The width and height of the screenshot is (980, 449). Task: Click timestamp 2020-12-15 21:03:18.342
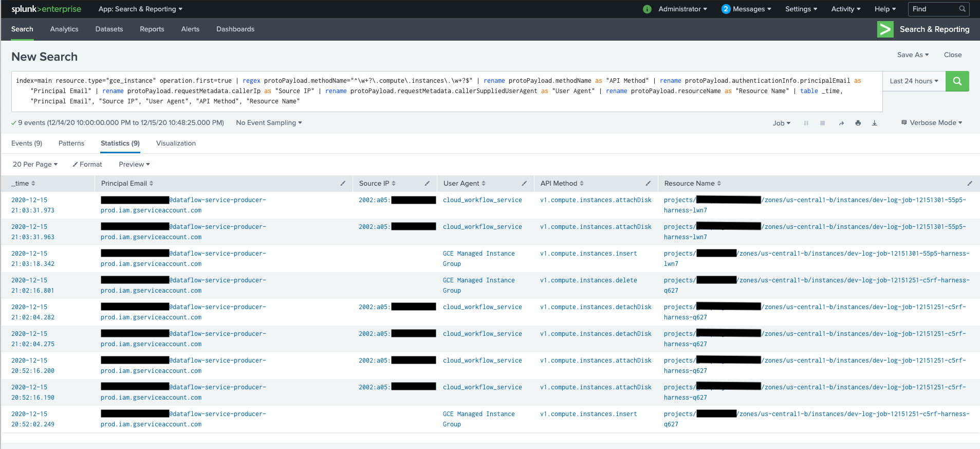(x=33, y=259)
